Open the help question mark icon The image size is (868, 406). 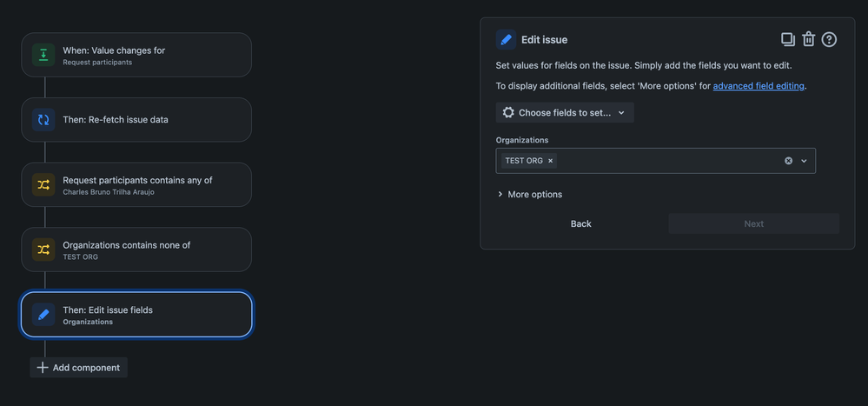(x=829, y=39)
